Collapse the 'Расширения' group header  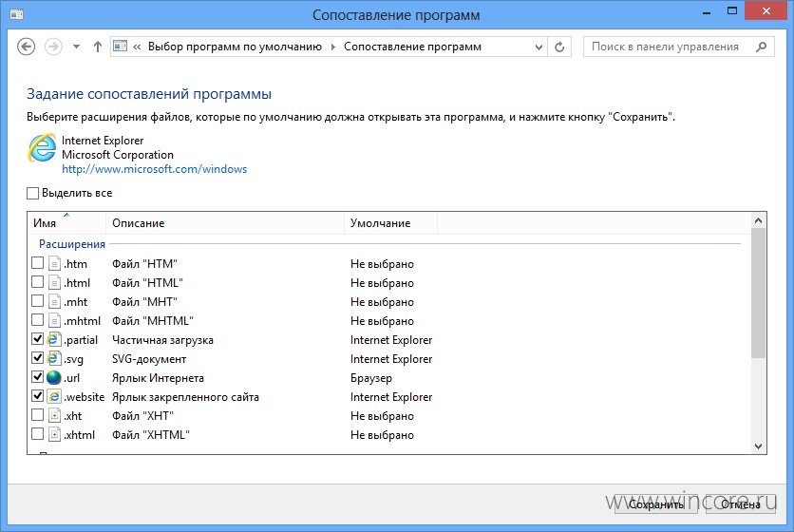[72, 244]
